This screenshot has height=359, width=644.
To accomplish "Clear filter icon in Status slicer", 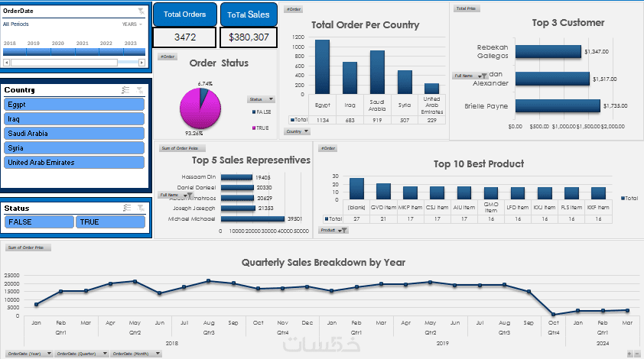I will 141,208.
